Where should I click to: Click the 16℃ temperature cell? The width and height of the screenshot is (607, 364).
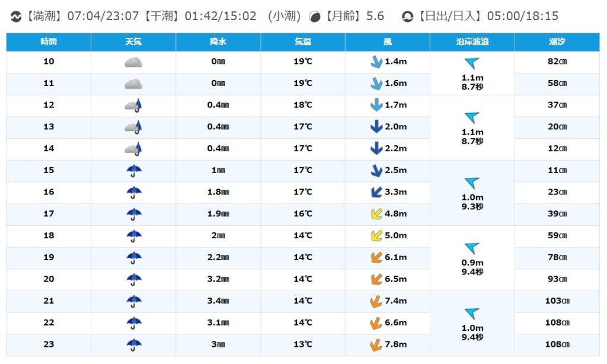tap(303, 214)
